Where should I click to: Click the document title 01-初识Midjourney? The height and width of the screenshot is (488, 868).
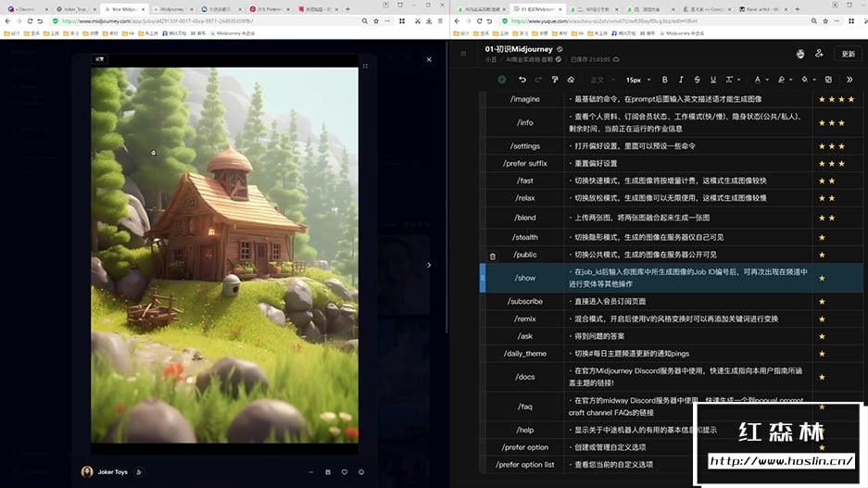point(519,49)
